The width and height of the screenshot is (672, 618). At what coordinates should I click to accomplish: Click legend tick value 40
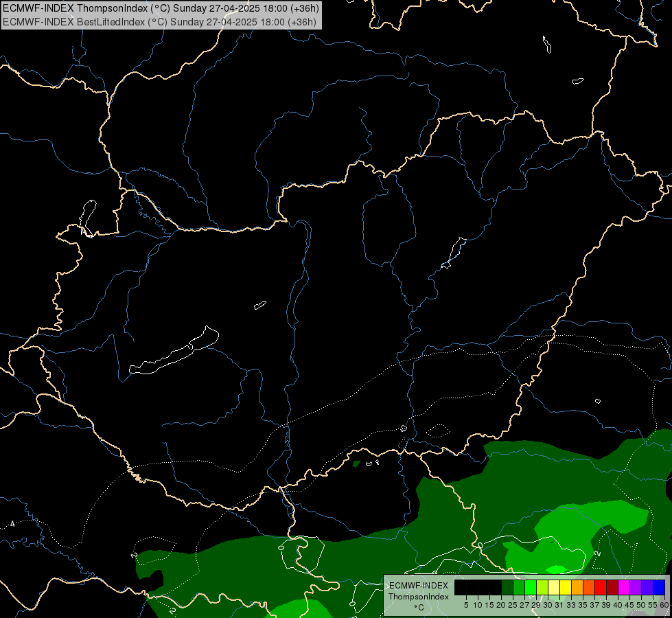[618, 605]
